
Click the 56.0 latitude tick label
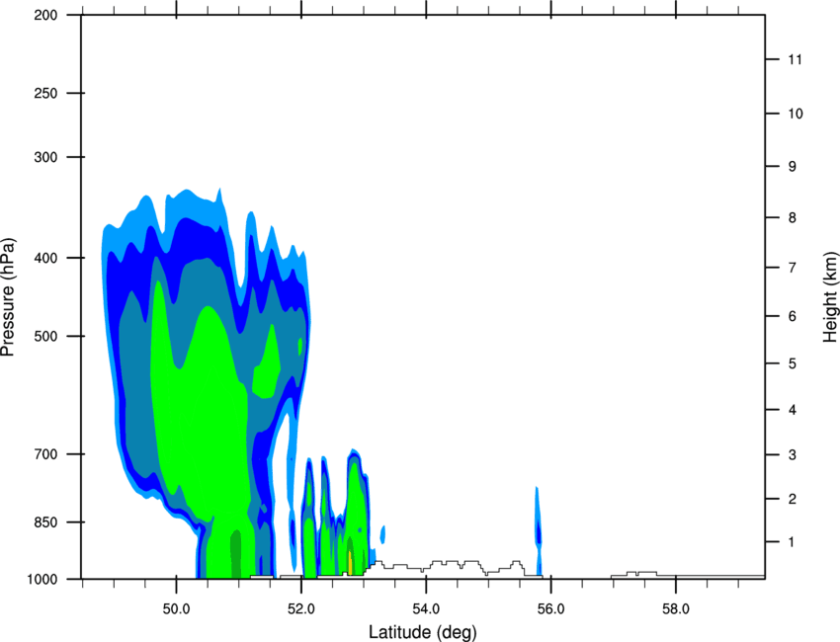click(x=550, y=609)
